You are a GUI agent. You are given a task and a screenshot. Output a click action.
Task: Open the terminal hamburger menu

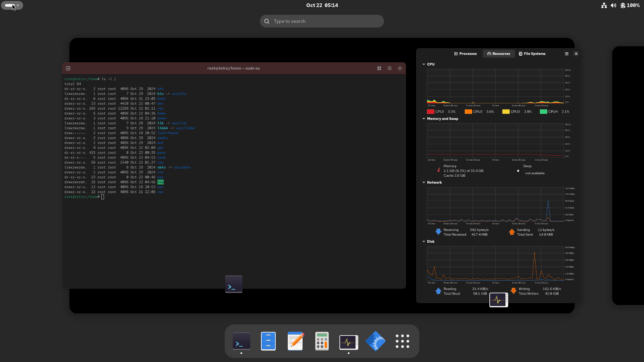click(389, 68)
